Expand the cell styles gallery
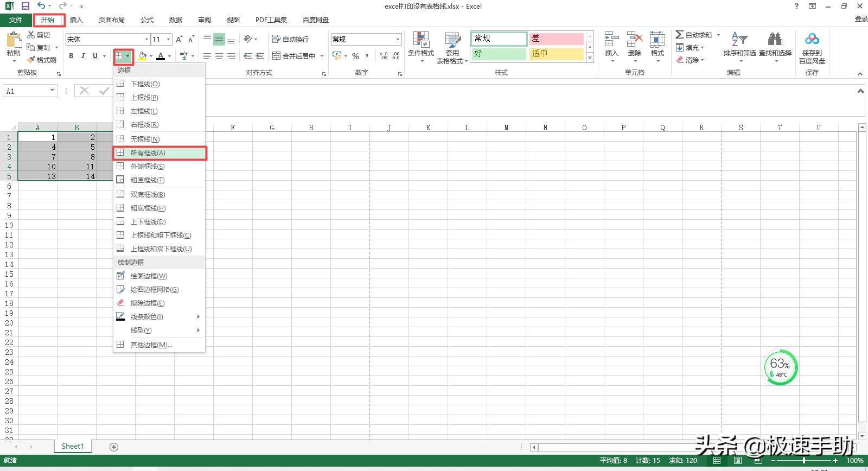The height and width of the screenshot is (471, 868). point(590,58)
